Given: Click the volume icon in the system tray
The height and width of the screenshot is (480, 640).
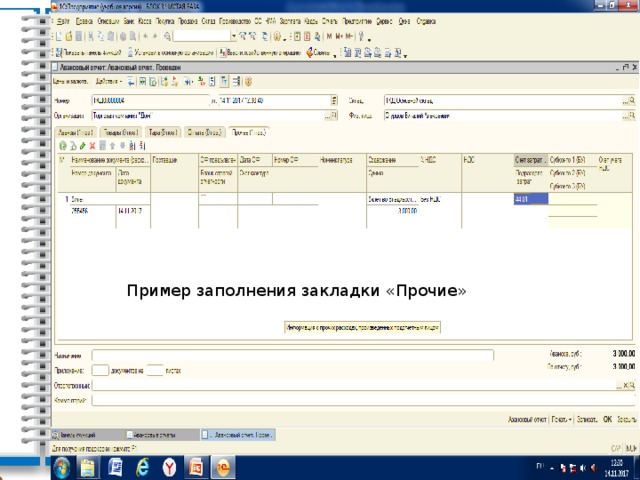Looking at the screenshot, I should coord(583,468).
